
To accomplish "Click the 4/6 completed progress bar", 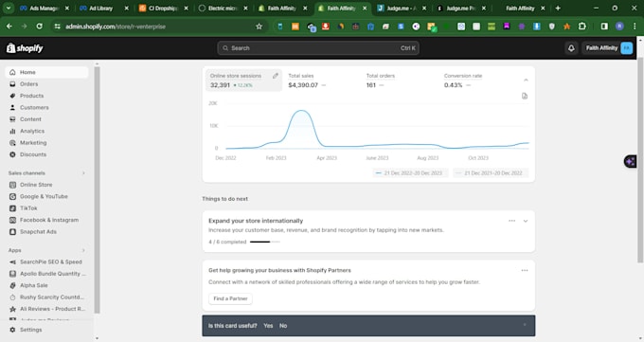I will [265, 243].
